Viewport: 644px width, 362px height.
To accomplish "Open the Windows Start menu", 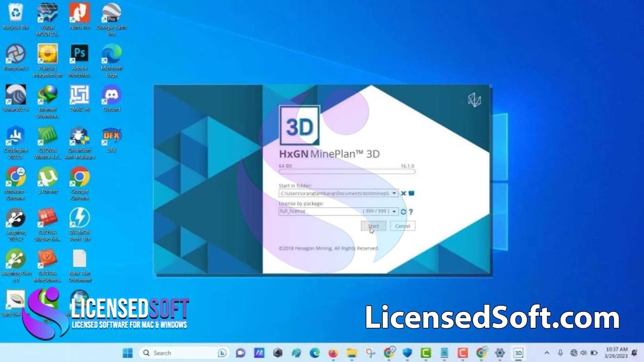I will point(128,353).
